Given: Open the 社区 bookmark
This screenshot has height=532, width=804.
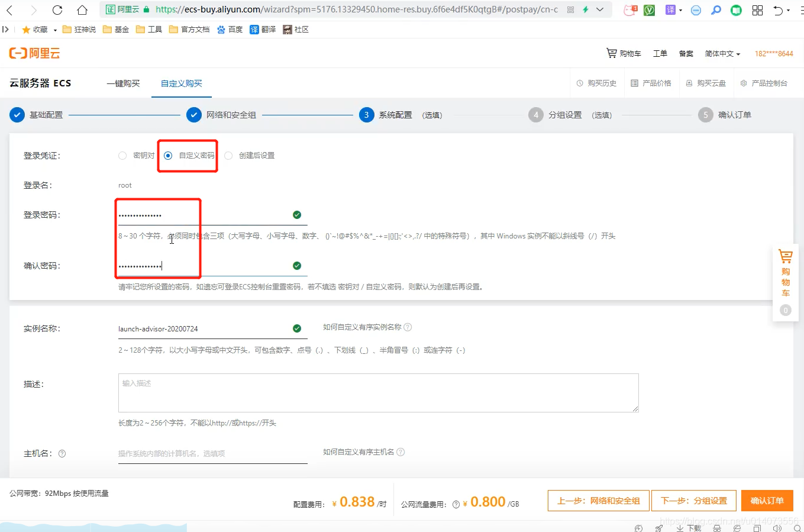Looking at the screenshot, I should [x=296, y=30].
